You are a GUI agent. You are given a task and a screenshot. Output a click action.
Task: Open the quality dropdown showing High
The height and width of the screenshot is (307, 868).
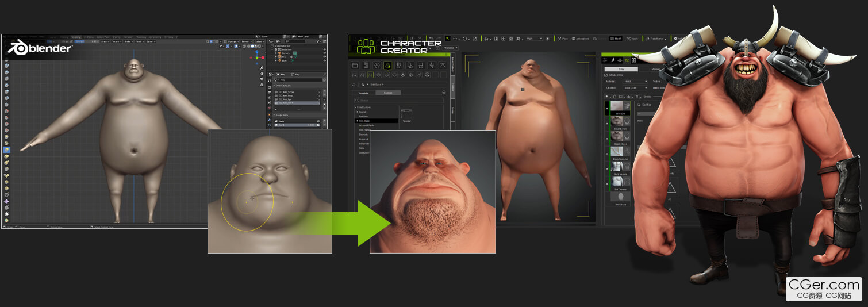[x=534, y=39]
